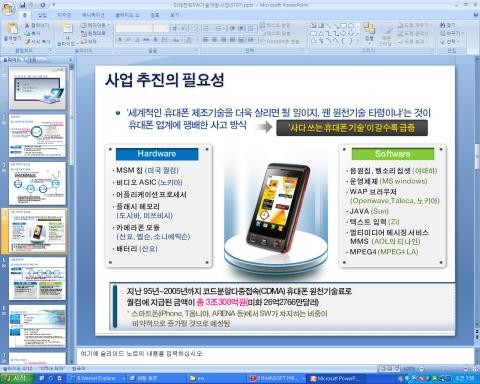Click the Undo icon in Quick Access toolbar
Image resolution: width=480 pixels, height=384 pixels.
point(32,5)
